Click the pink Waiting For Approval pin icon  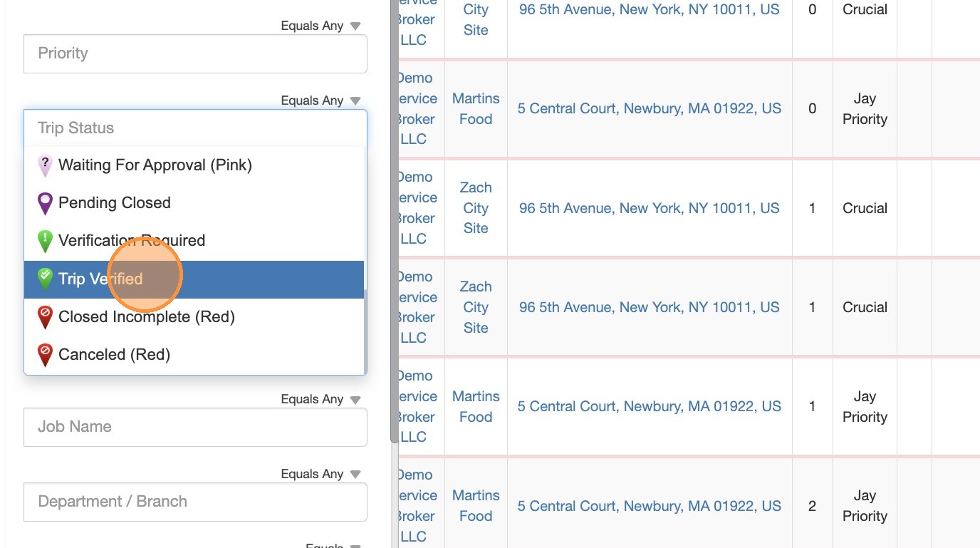[x=45, y=165]
